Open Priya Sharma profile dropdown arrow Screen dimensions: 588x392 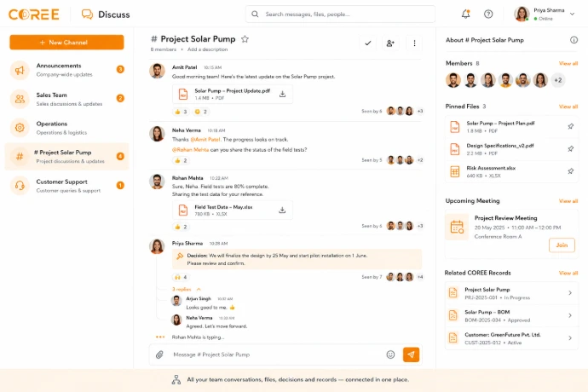pyautogui.click(x=573, y=14)
